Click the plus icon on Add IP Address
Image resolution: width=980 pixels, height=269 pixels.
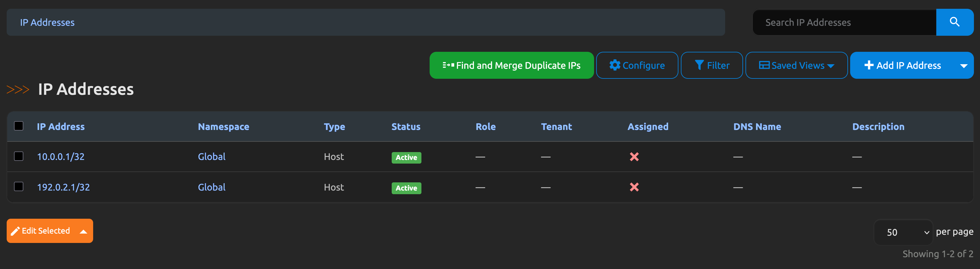coord(869,65)
